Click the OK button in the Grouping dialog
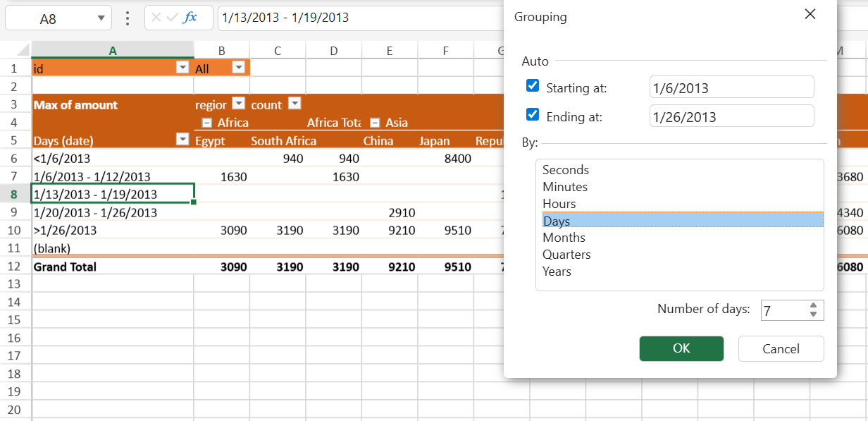Screen dimensions: 868x421 pos(681,348)
